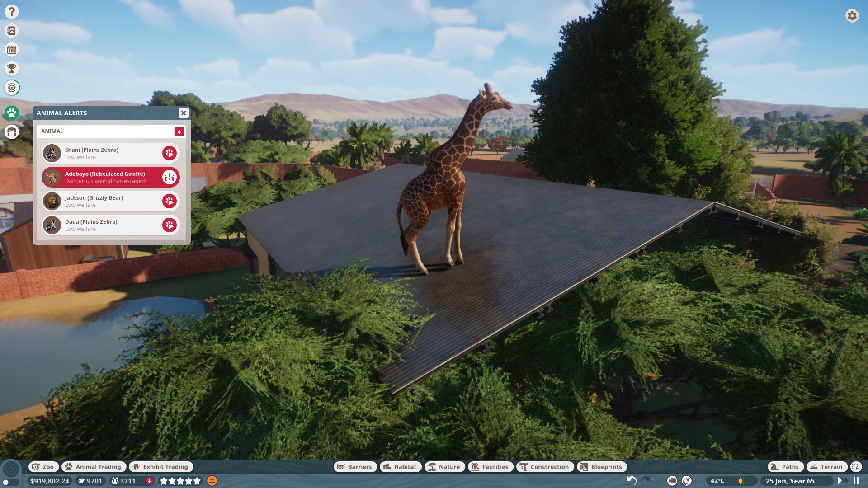Click the red guest decrease arrow icon
Screen dimensions: 868x488
tap(149, 481)
